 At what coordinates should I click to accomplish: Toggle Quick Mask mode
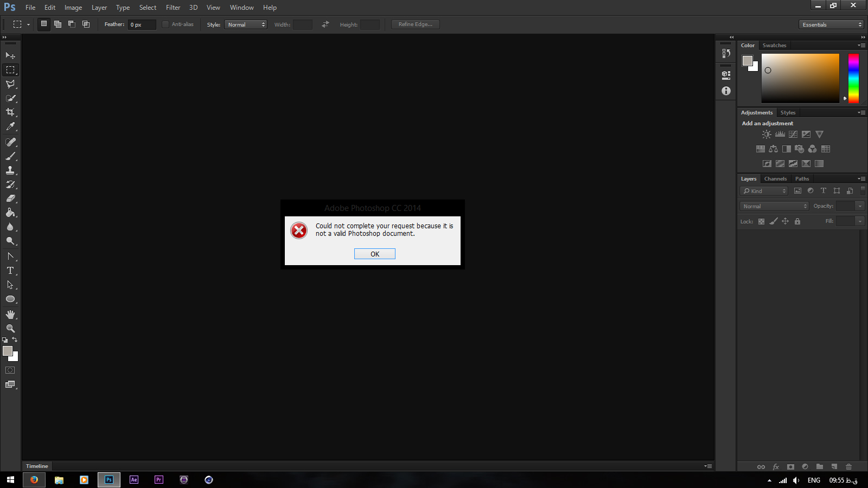click(10, 370)
